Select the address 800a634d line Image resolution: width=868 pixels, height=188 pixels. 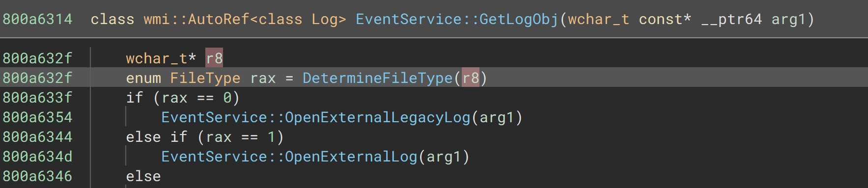(37, 157)
